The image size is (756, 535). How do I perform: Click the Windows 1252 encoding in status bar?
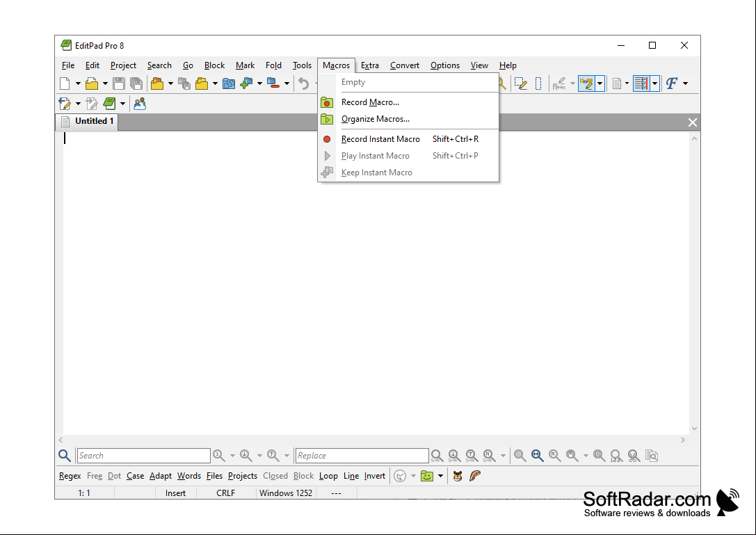pyautogui.click(x=286, y=493)
